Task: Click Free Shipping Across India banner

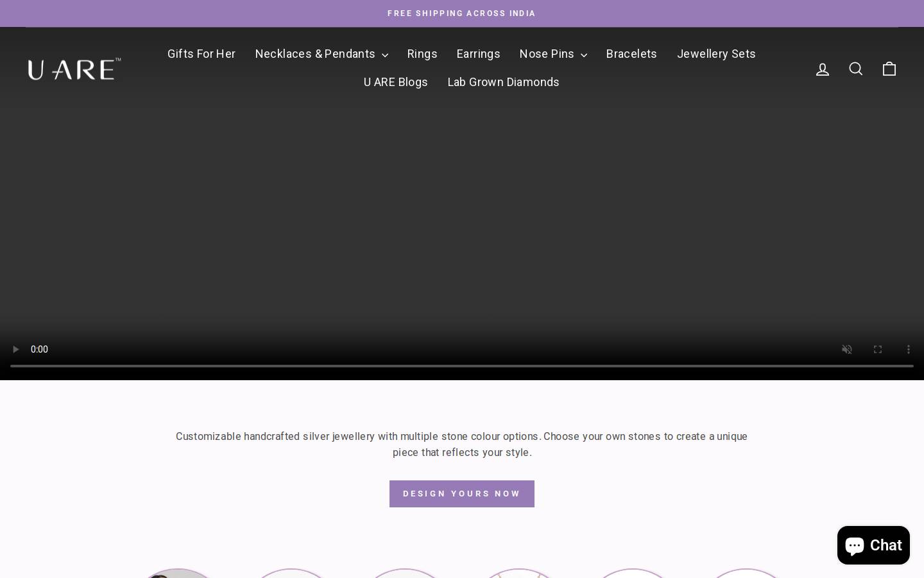Action: pos(461,13)
